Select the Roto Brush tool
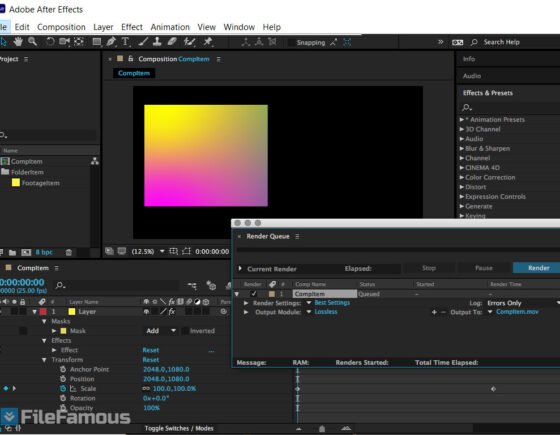560x435 pixels. (190, 42)
